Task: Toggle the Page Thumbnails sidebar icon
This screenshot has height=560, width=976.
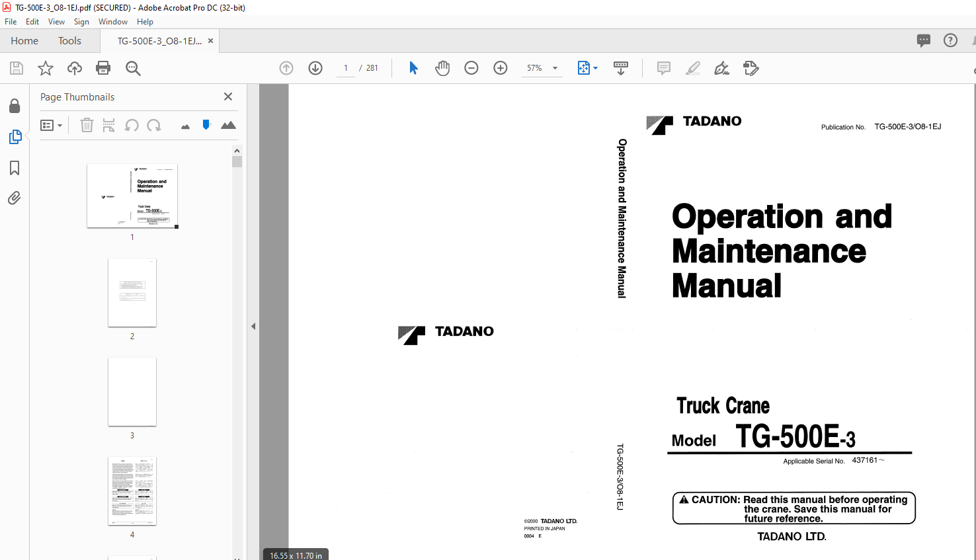Action: (x=15, y=137)
